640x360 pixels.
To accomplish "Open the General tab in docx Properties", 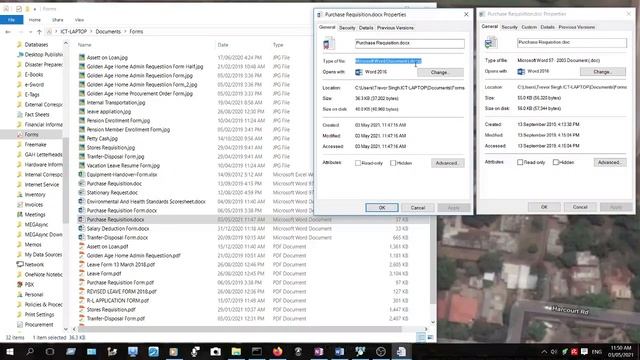I will (327, 27).
